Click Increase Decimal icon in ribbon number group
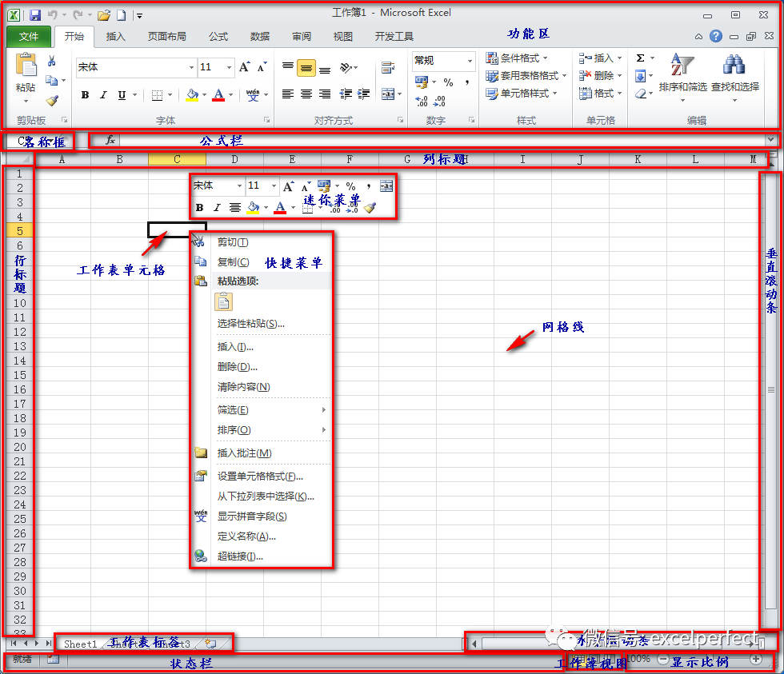 [x=422, y=101]
